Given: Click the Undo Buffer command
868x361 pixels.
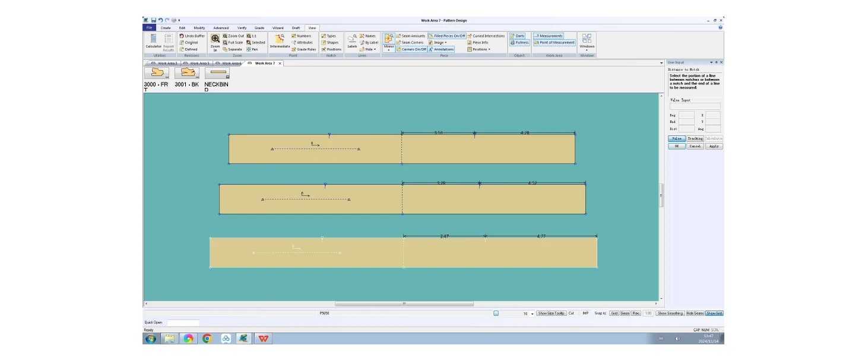Looking at the screenshot, I should [x=192, y=36].
